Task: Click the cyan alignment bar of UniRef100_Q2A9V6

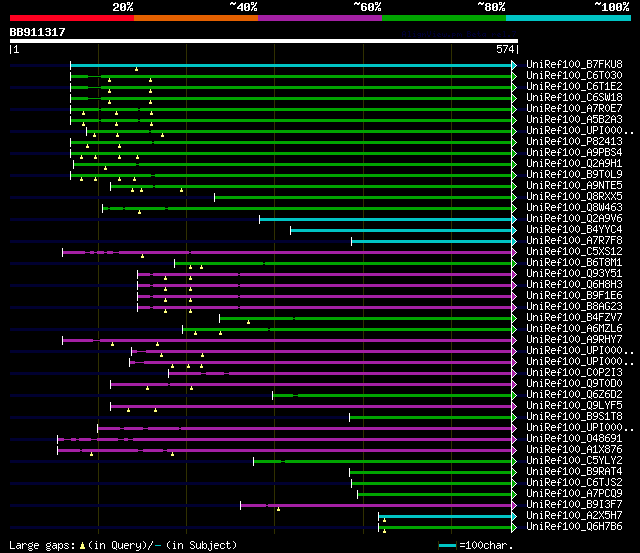Action: point(385,220)
